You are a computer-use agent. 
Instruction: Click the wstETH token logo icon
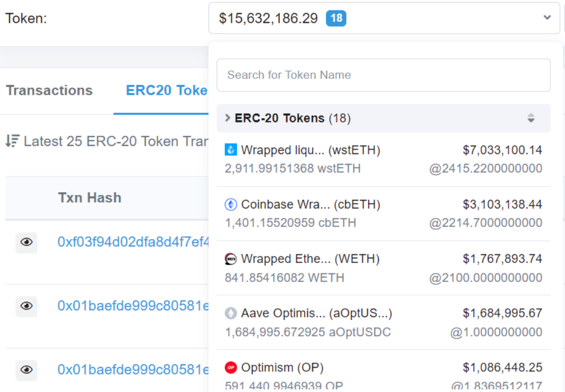pos(231,150)
